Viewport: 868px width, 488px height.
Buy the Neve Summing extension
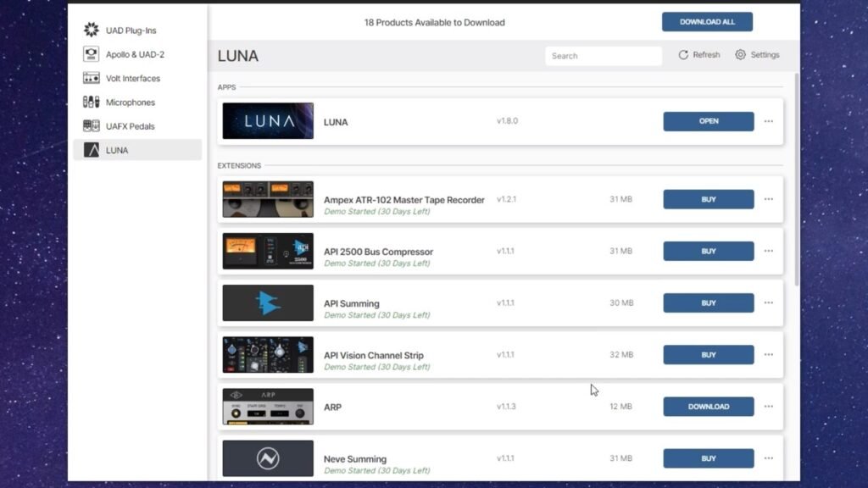pyautogui.click(x=709, y=458)
